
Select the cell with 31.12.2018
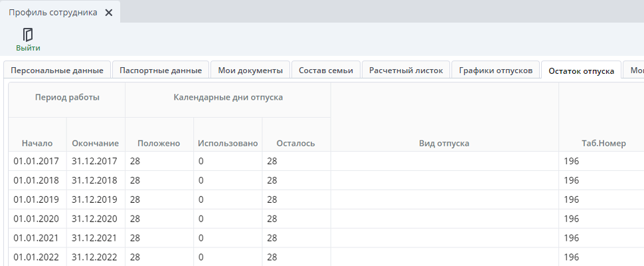tap(96, 180)
